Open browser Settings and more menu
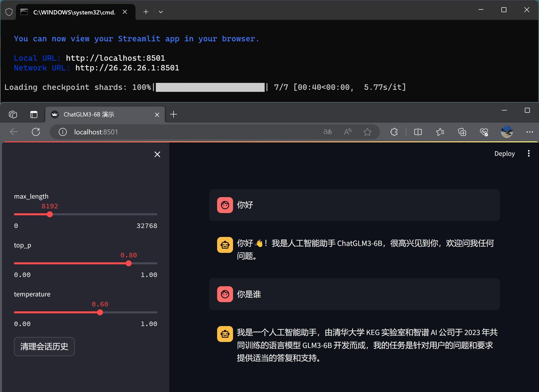This screenshot has height=392, width=539. pyautogui.click(x=530, y=132)
